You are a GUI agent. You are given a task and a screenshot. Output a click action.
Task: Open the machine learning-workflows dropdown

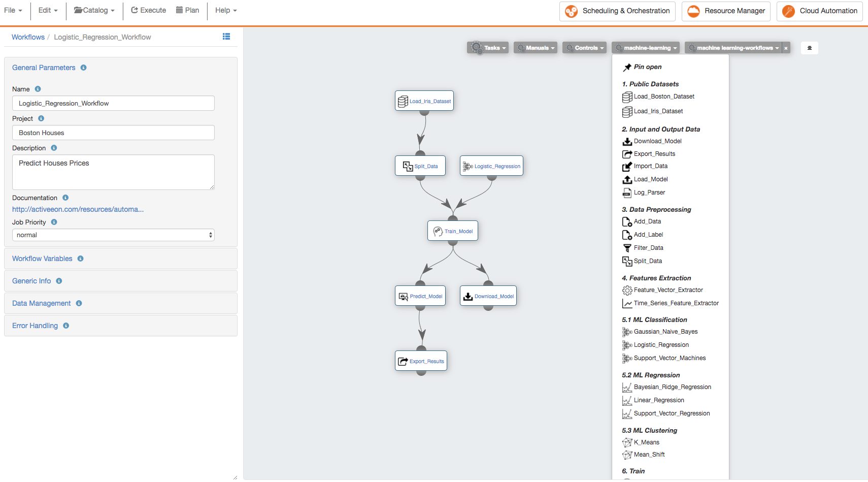pos(733,48)
